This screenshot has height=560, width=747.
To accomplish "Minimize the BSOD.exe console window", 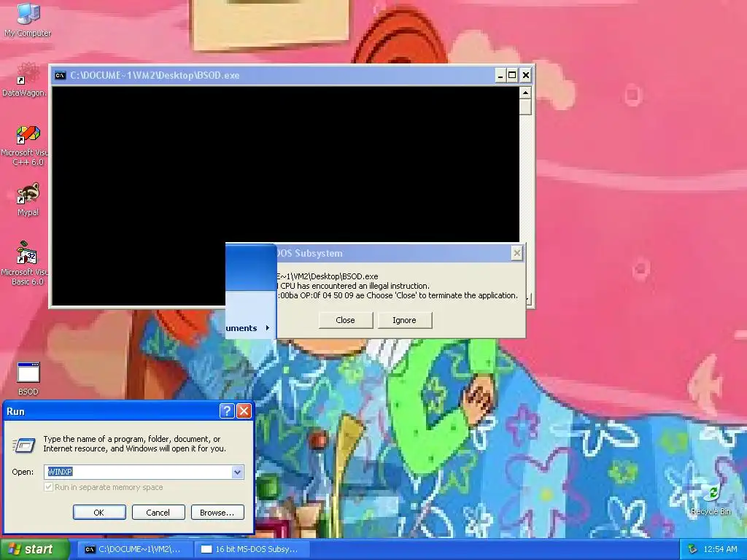I will (500, 75).
